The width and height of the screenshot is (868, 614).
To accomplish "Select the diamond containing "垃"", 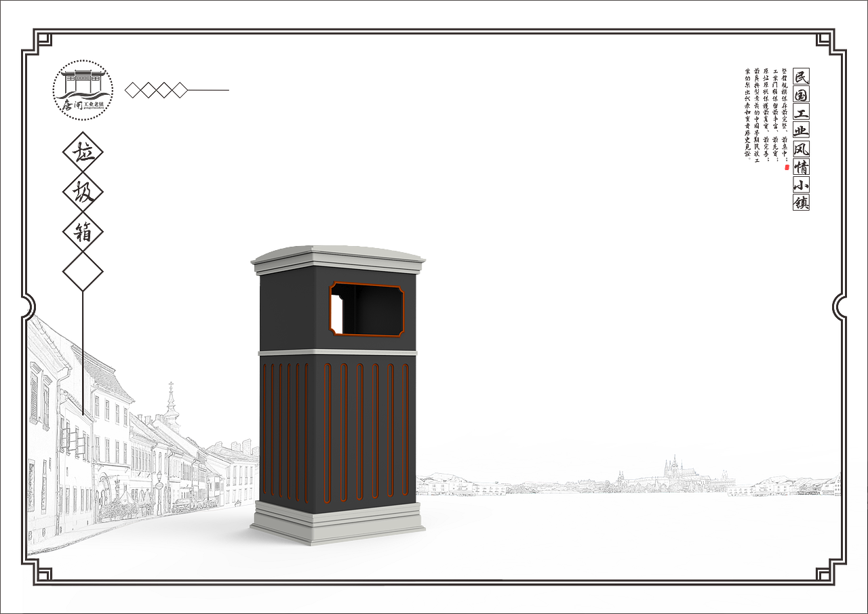I will (x=83, y=152).
